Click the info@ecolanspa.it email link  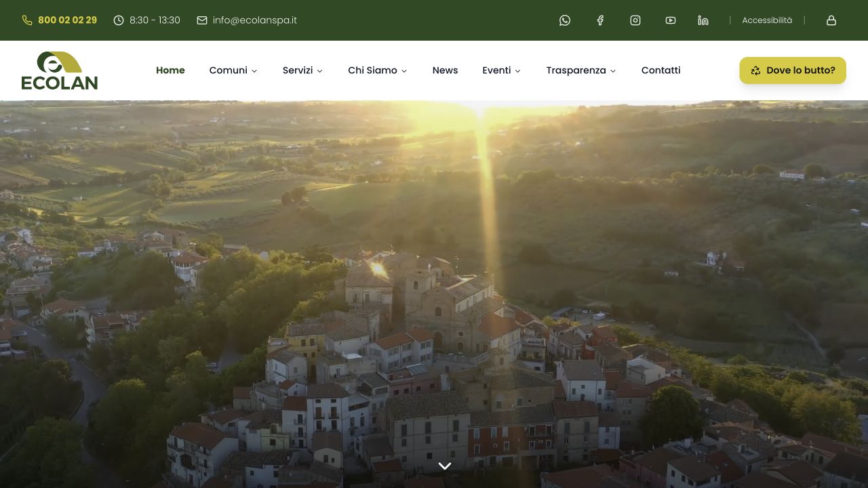click(247, 20)
